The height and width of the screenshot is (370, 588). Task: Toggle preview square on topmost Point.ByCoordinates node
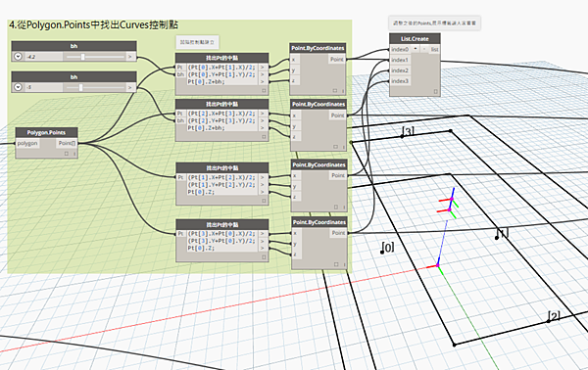point(335,91)
